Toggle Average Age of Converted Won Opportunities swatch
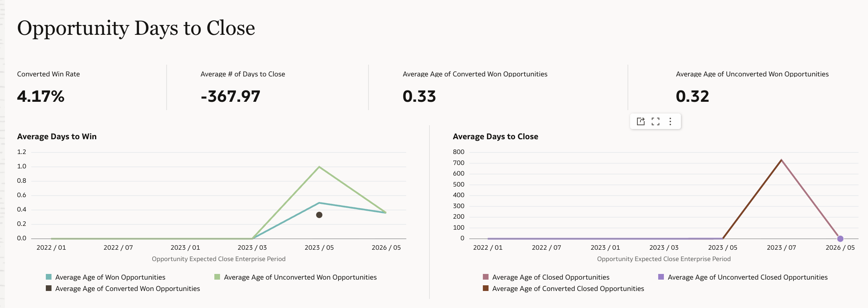The image size is (868, 308). tap(48, 288)
